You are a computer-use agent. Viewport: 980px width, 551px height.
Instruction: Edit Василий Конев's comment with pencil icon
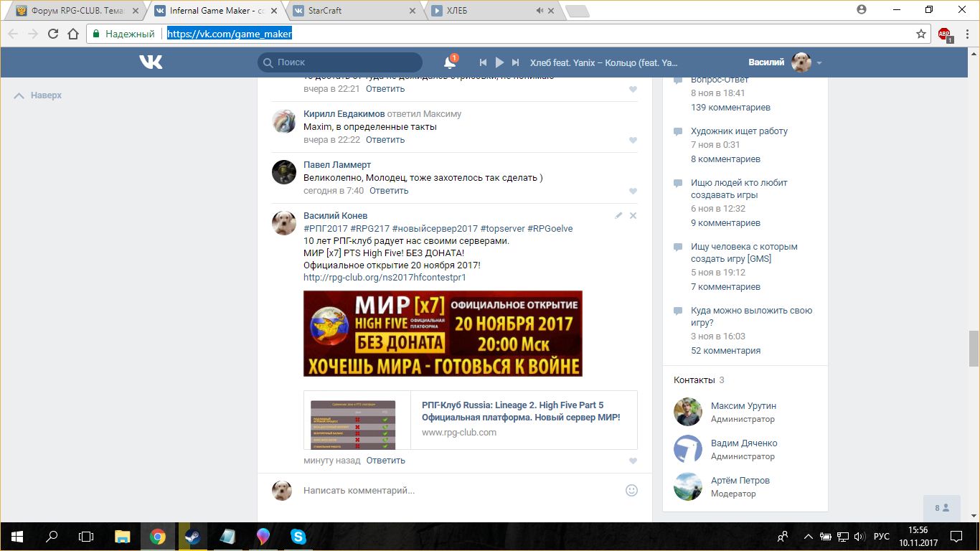(618, 215)
